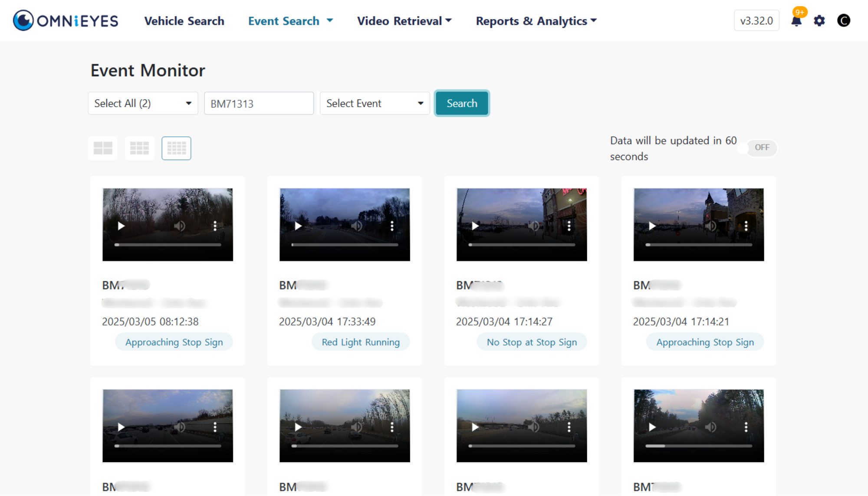Go to Vehicle Search tab

[184, 21]
